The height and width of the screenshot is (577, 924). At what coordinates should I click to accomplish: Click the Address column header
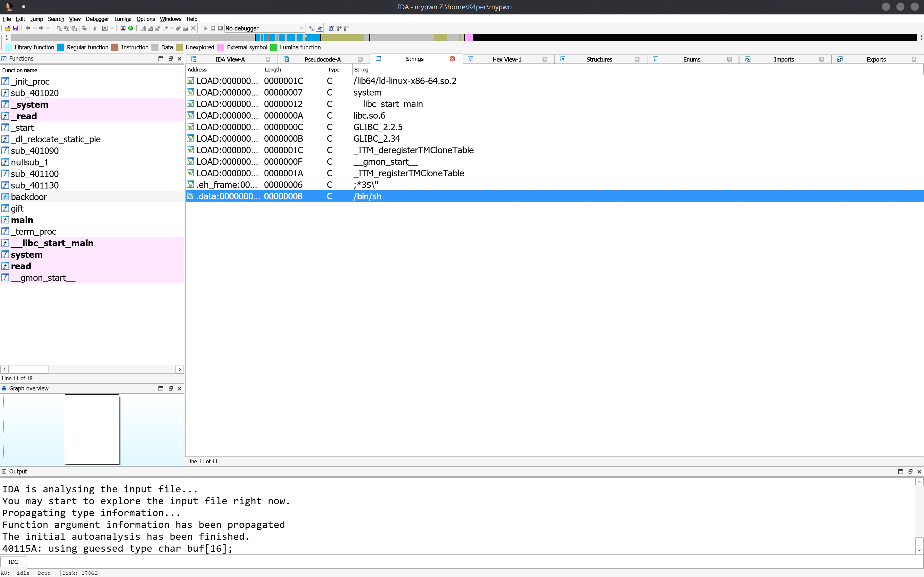pos(197,70)
